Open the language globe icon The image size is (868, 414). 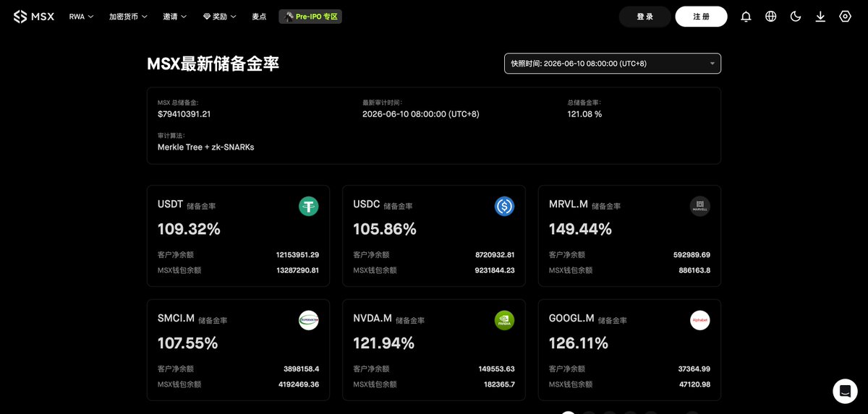coord(771,17)
